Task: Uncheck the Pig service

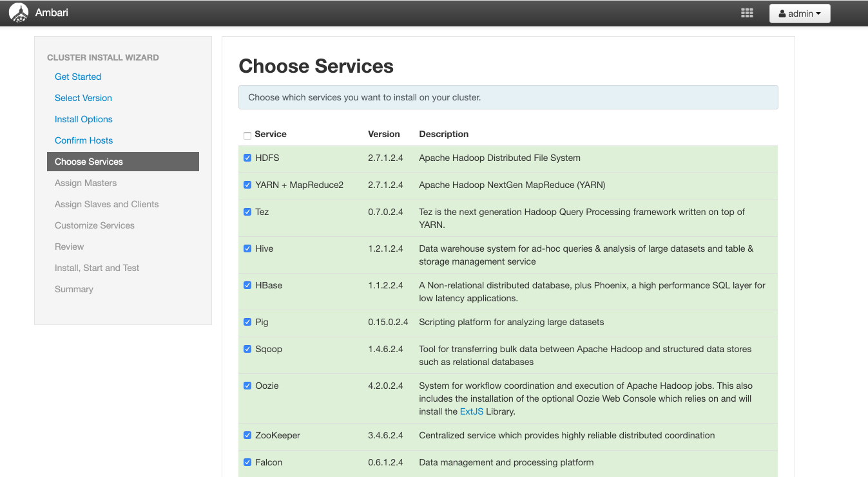Action: (247, 322)
